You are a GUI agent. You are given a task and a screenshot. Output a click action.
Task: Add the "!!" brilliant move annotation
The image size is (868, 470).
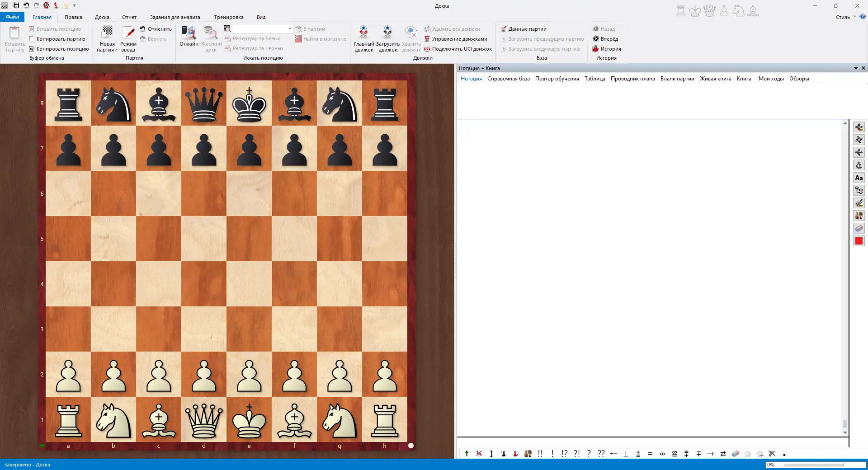coord(540,454)
